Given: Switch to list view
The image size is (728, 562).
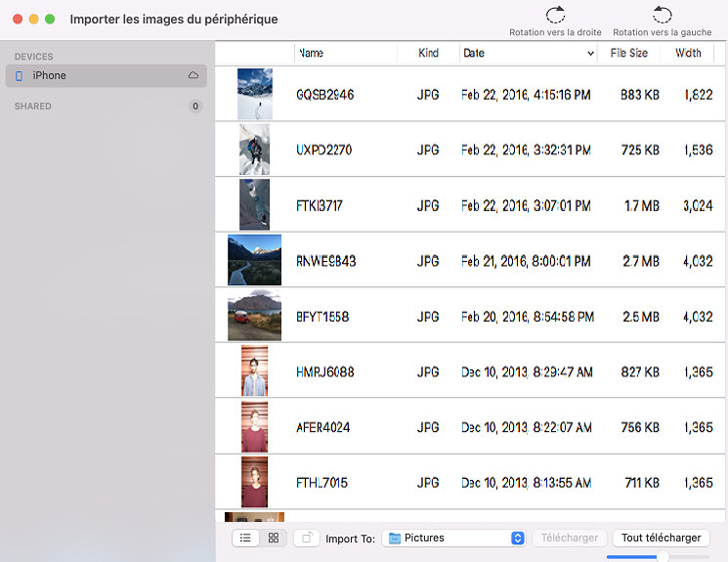Looking at the screenshot, I should (245, 538).
